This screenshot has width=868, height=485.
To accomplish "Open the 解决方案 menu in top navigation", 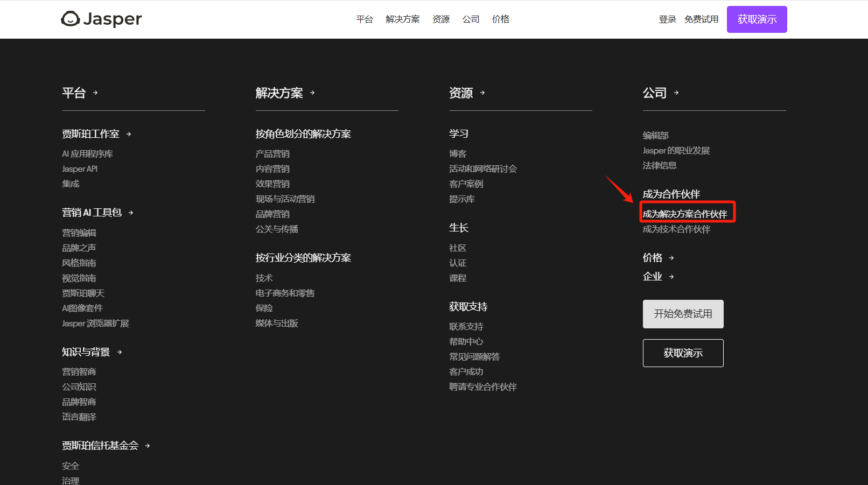I will point(403,19).
